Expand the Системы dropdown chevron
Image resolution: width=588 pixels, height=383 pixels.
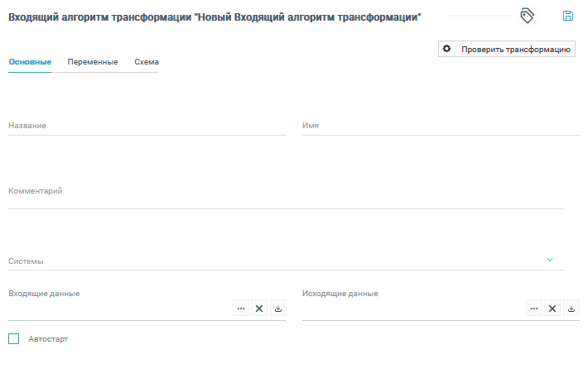[x=550, y=260]
